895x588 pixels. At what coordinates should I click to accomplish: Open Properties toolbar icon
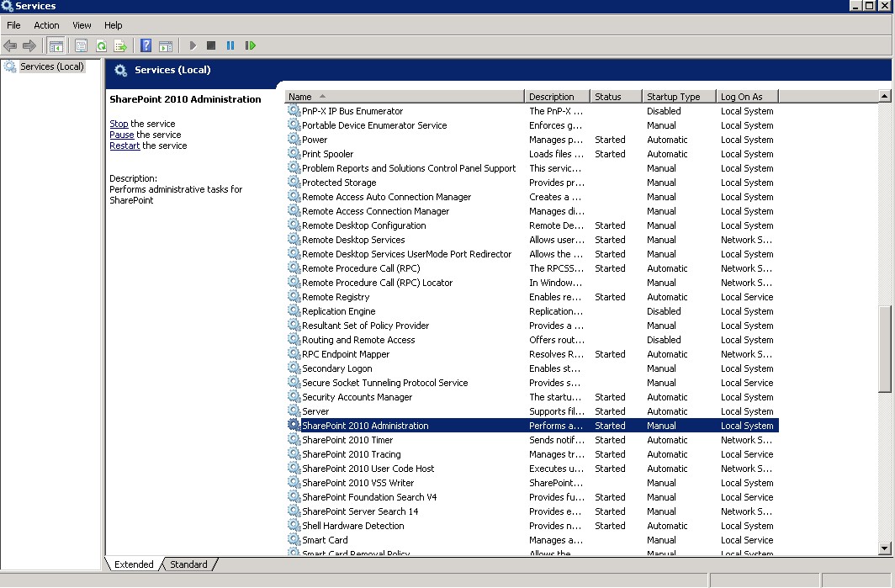click(x=81, y=45)
